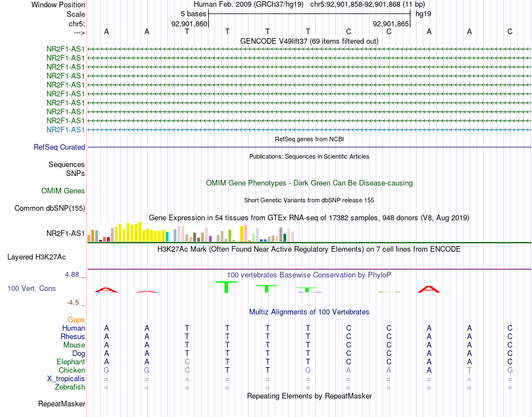Click black NR2F1-AS1 label beside GTEx chart
The image size is (532, 417).
(x=66, y=233)
